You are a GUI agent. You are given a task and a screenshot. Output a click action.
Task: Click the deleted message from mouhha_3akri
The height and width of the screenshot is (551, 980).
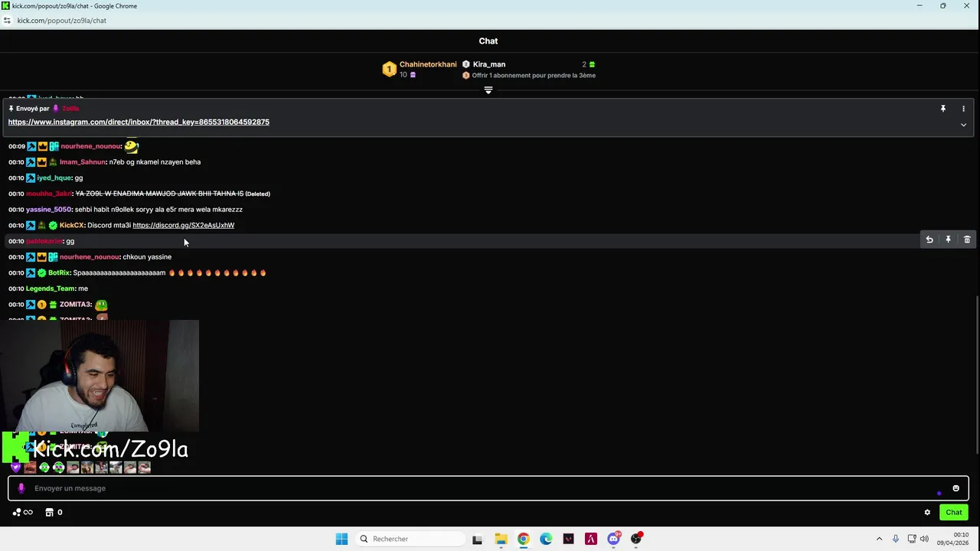pyautogui.click(x=159, y=194)
